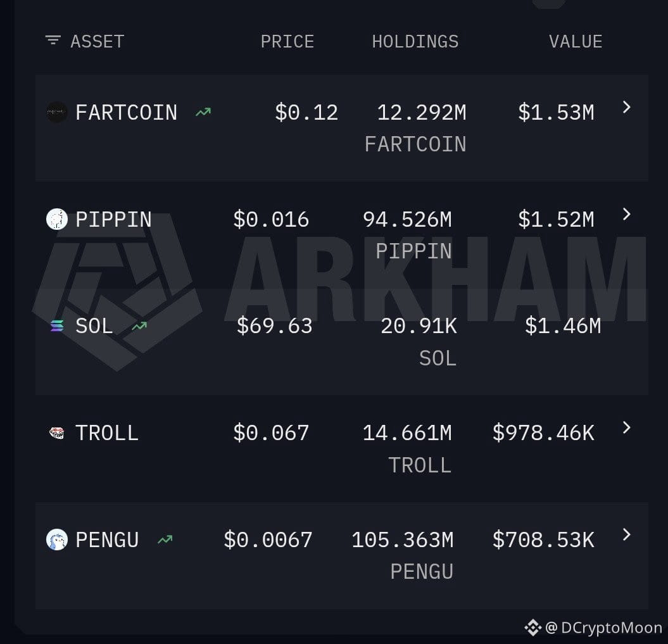The width and height of the screenshot is (668, 644).
Task: Click the Solana logo icon
Action: pyautogui.click(x=56, y=326)
